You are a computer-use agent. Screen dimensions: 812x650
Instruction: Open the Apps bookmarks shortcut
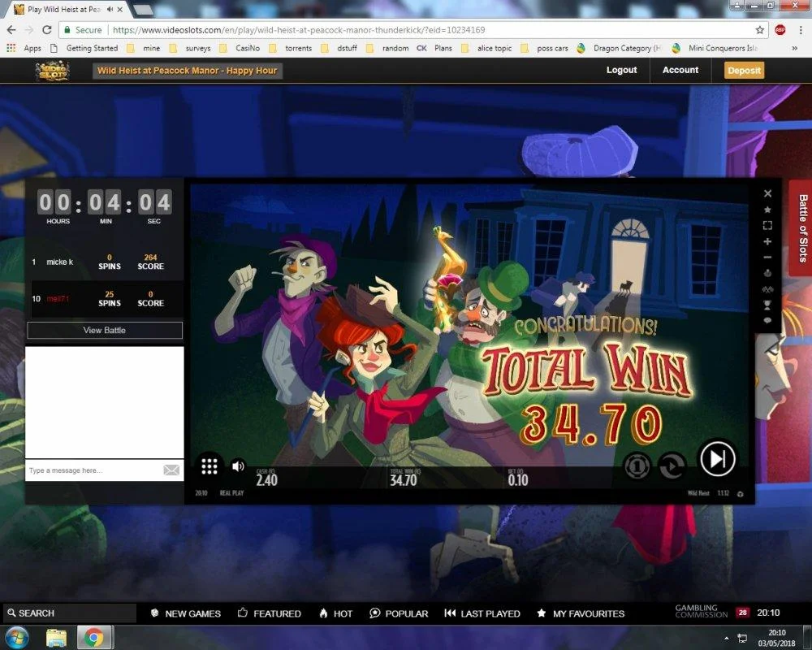pos(24,48)
